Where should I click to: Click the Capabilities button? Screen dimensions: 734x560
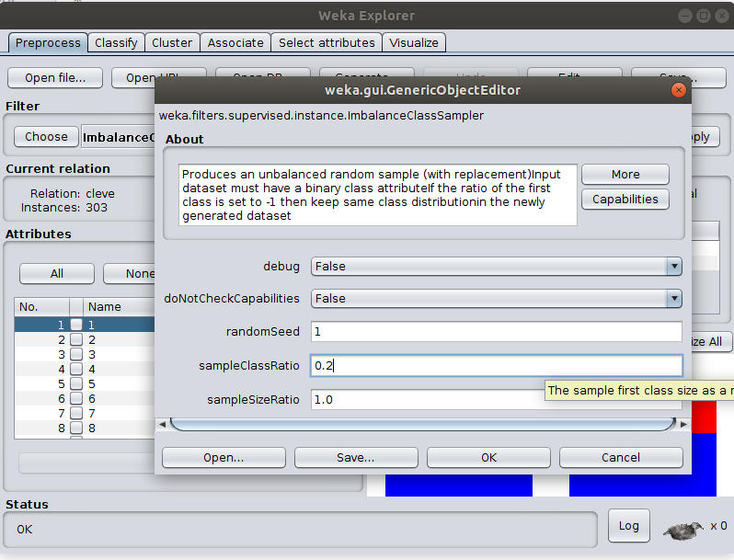[x=625, y=200]
